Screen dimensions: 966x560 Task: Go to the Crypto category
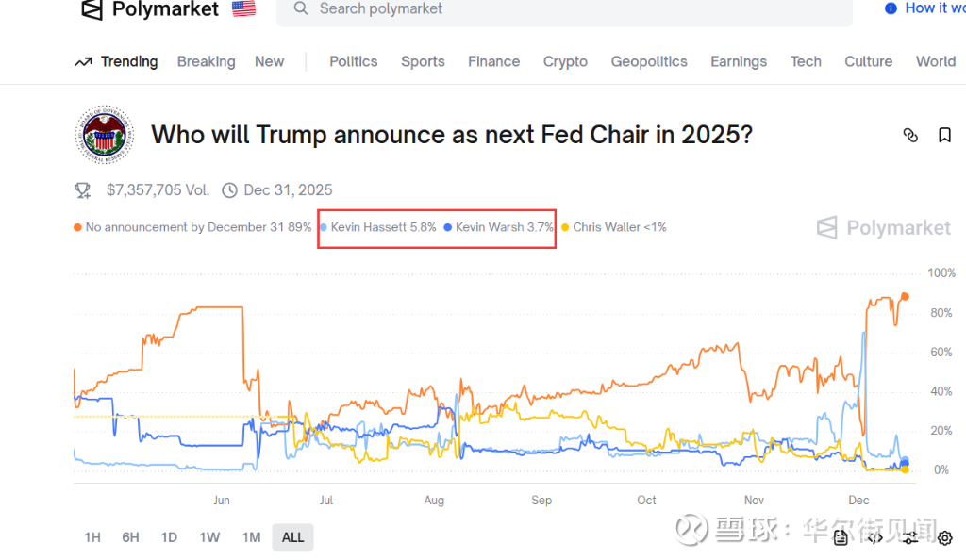pyautogui.click(x=565, y=61)
